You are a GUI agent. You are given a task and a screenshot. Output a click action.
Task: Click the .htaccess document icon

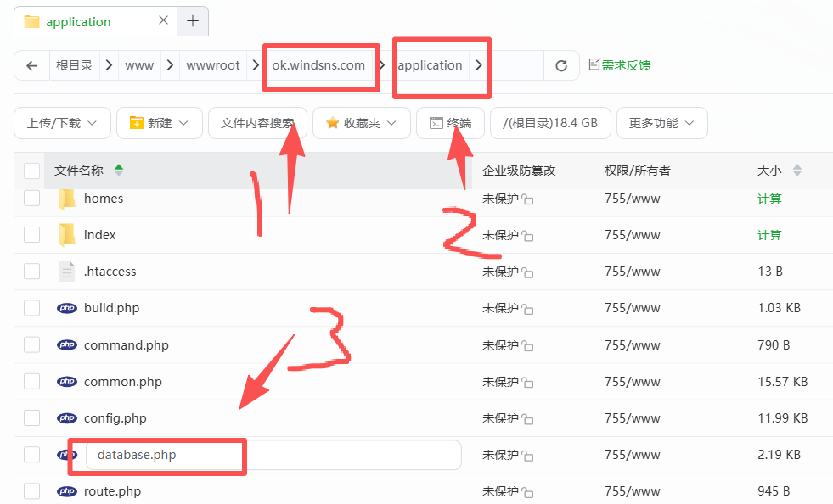click(67, 272)
